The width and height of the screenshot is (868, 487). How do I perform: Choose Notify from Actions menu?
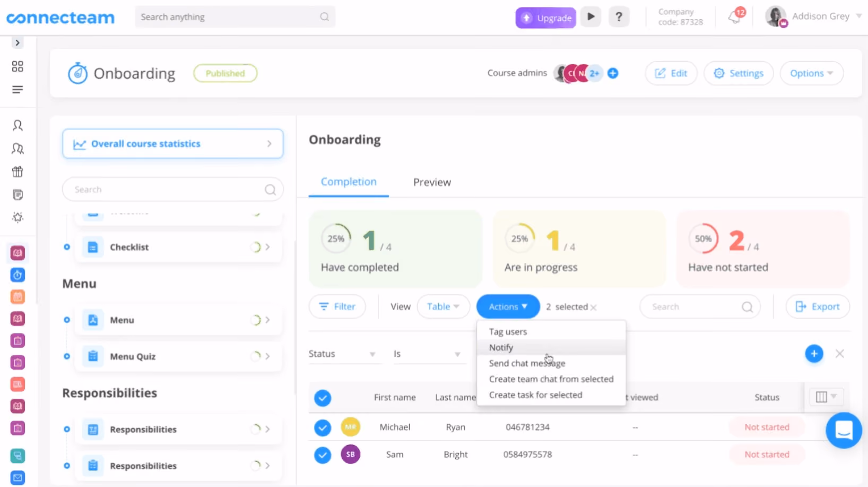coord(551,347)
